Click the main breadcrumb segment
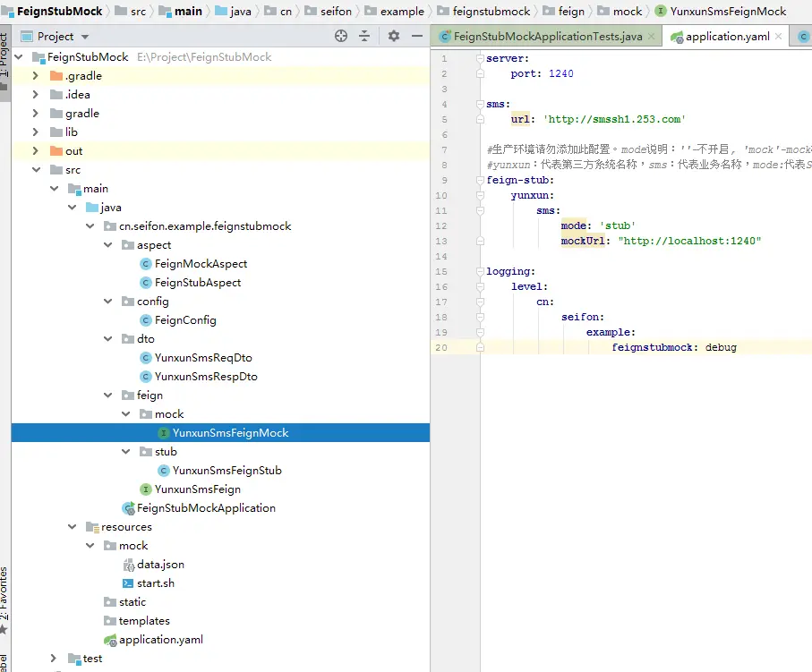Image resolution: width=812 pixels, height=672 pixels. [x=181, y=12]
